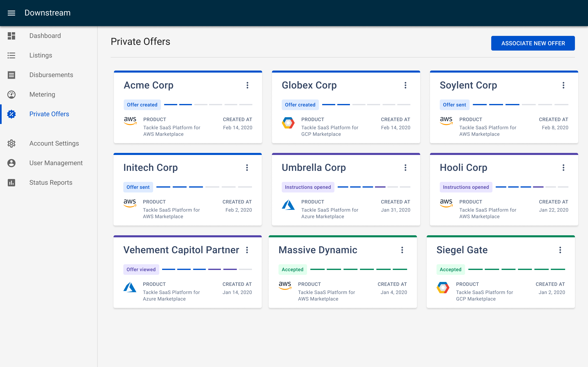
Task: Open Acme Corp card options menu
Action: [247, 85]
